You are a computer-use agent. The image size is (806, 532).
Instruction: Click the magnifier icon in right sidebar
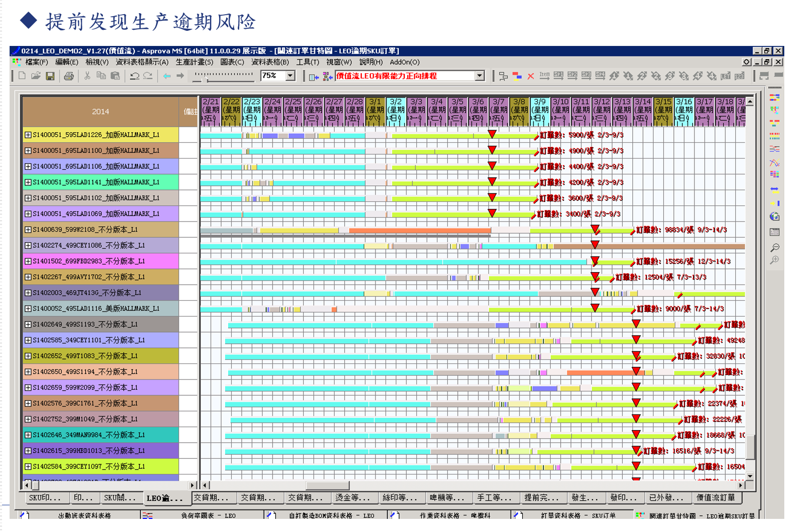point(775,247)
